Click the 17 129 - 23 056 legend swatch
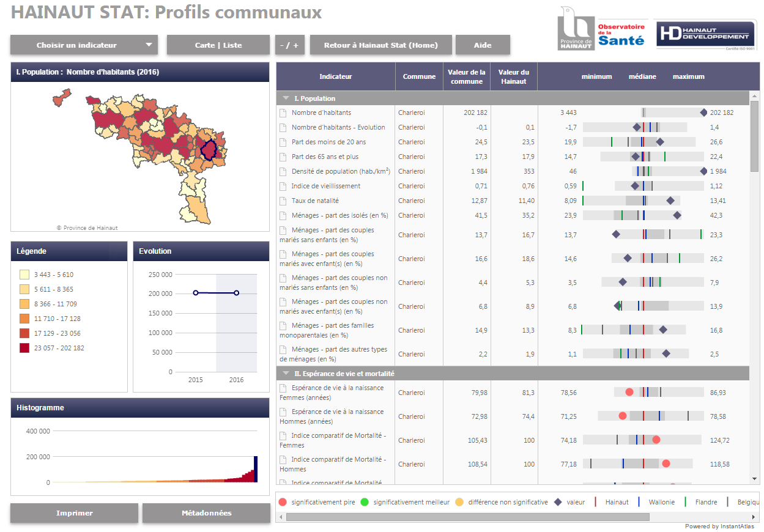The height and width of the screenshot is (532, 764). [x=24, y=333]
